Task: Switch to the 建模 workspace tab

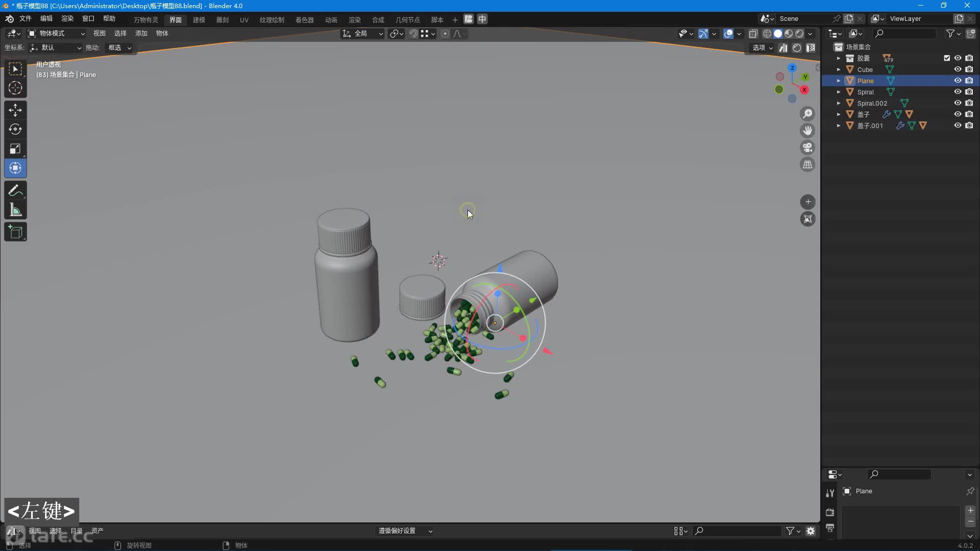Action: tap(199, 20)
